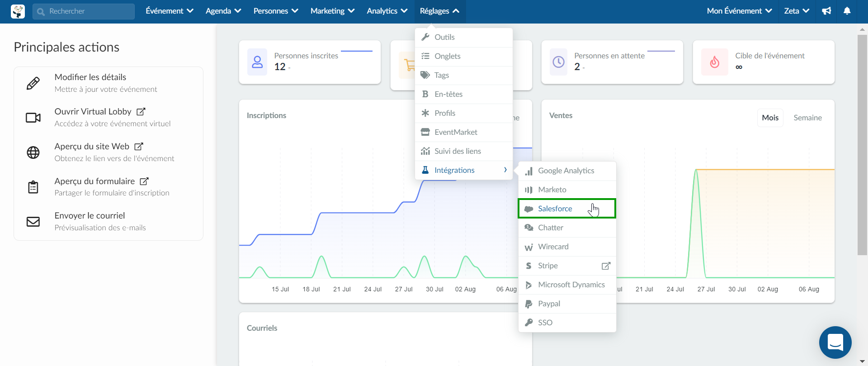
Task: Switch Ventes chart to Mois
Action: pyautogui.click(x=770, y=118)
